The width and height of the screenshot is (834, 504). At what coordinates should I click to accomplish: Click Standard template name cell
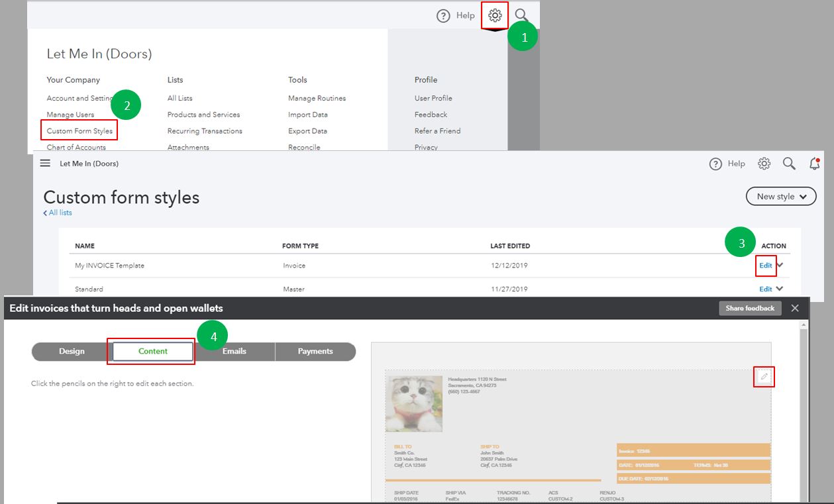89,289
